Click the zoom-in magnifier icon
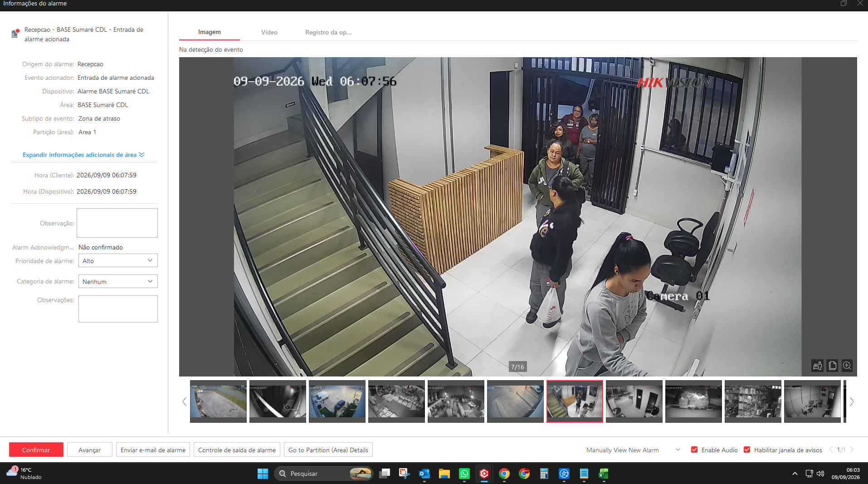The height and width of the screenshot is (484, 868). click(x=847, y=366)
